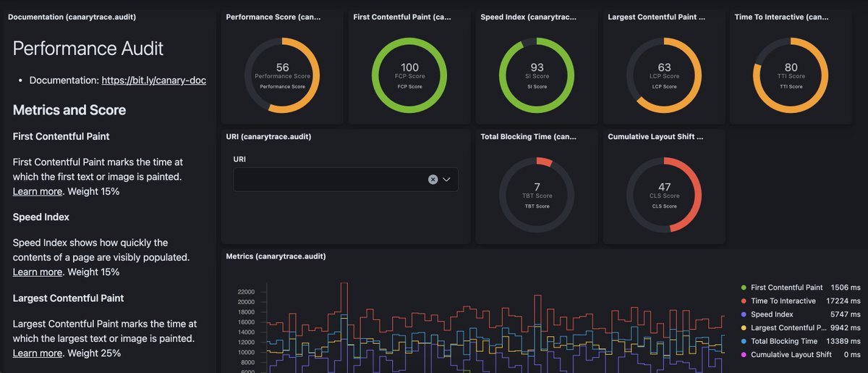The height and width of the screenshot is (373, 868).
Task: Click blue swatch for Total Blocking Time
Action: point(744,341)
